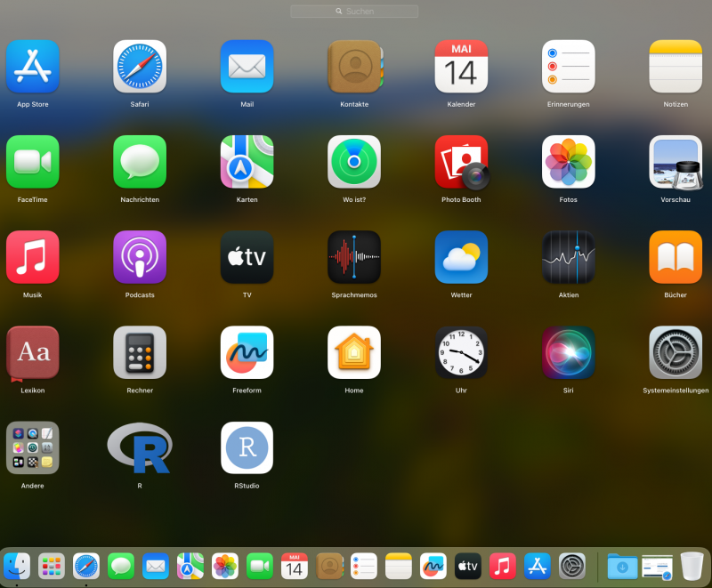The width and height of the screenshot is (712, 588).
Task: Open the Podcasts app
Action: coord(140,257)
